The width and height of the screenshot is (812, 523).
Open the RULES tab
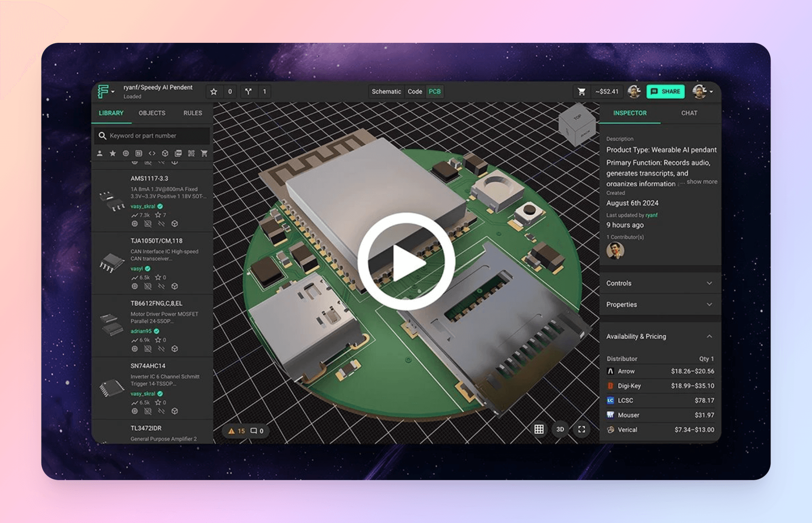tap(193, 113)
